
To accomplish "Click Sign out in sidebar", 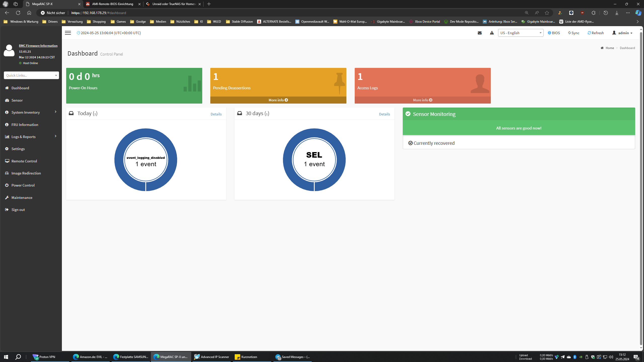I will [18, 210].
